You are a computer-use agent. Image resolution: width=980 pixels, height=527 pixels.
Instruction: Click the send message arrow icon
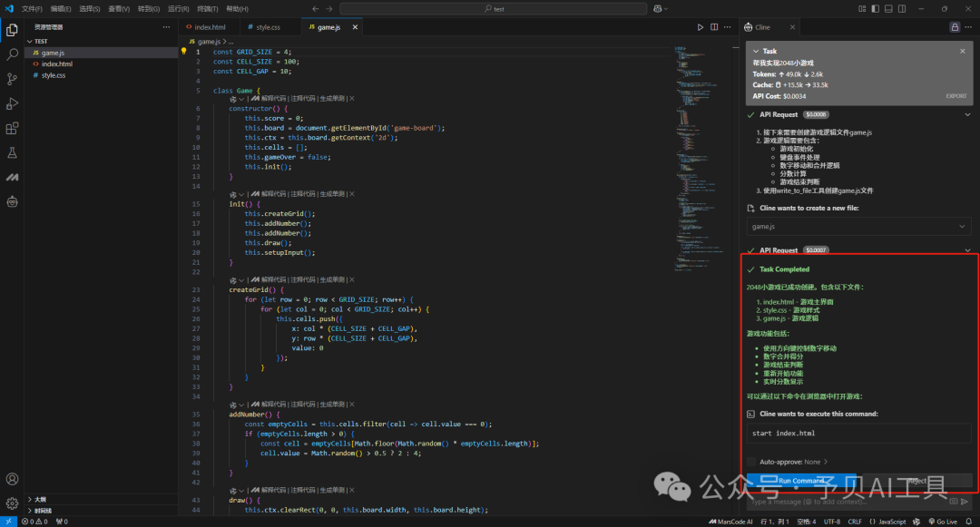(x=965, y=502)
